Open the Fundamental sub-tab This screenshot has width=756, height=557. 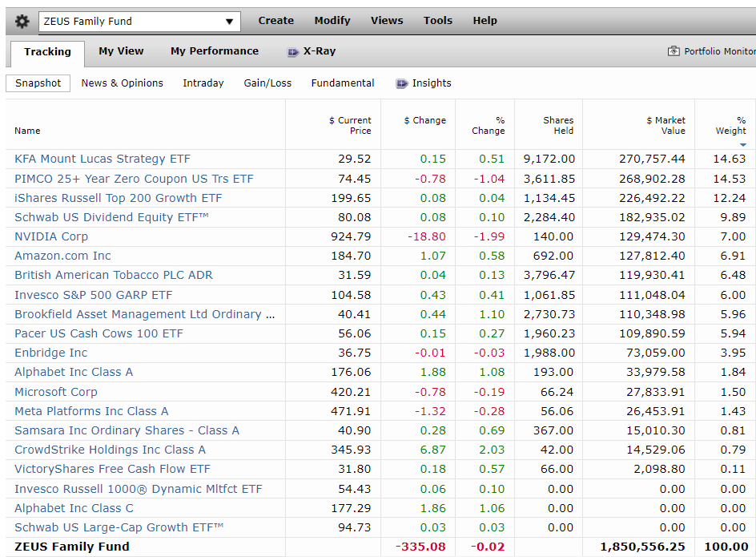[342, 83]
